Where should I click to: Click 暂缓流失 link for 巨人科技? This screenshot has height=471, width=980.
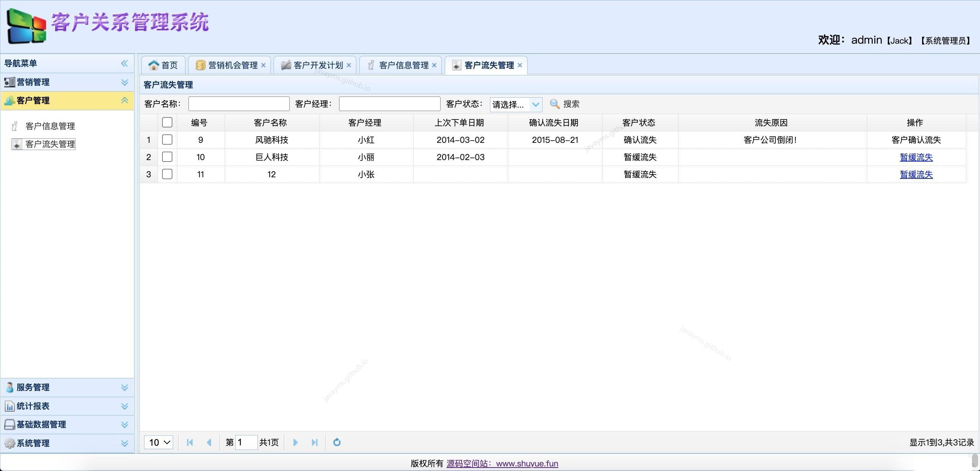tap(916, 157)
